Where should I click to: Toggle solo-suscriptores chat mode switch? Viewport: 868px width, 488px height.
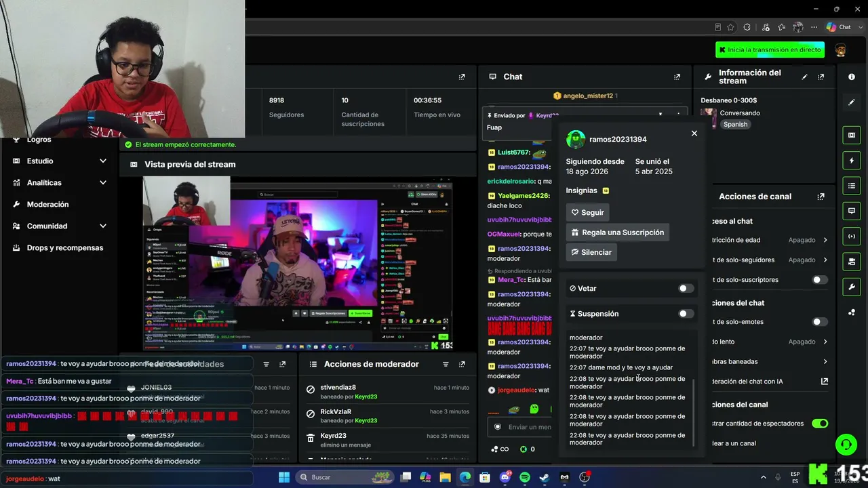[x=820, y=280]
